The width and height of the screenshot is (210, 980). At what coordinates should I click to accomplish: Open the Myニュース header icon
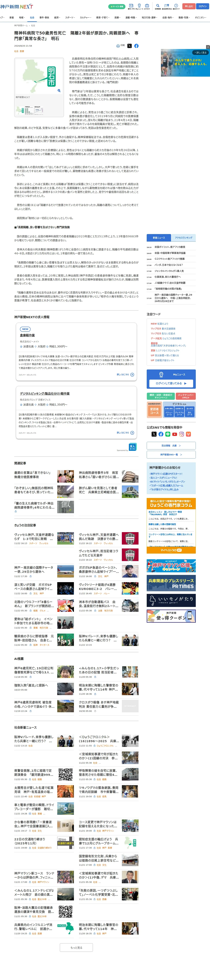point(139,7)
